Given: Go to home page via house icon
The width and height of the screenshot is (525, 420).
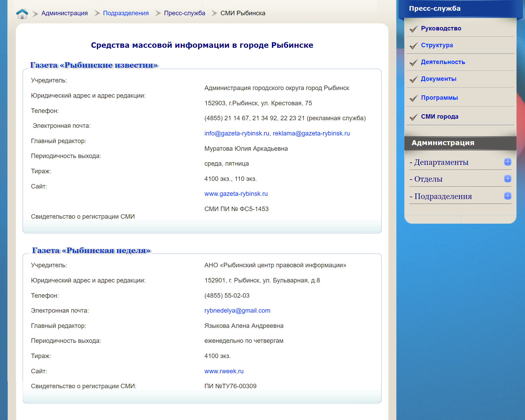Looking at the screenshot, I should [x=22, y=13].
